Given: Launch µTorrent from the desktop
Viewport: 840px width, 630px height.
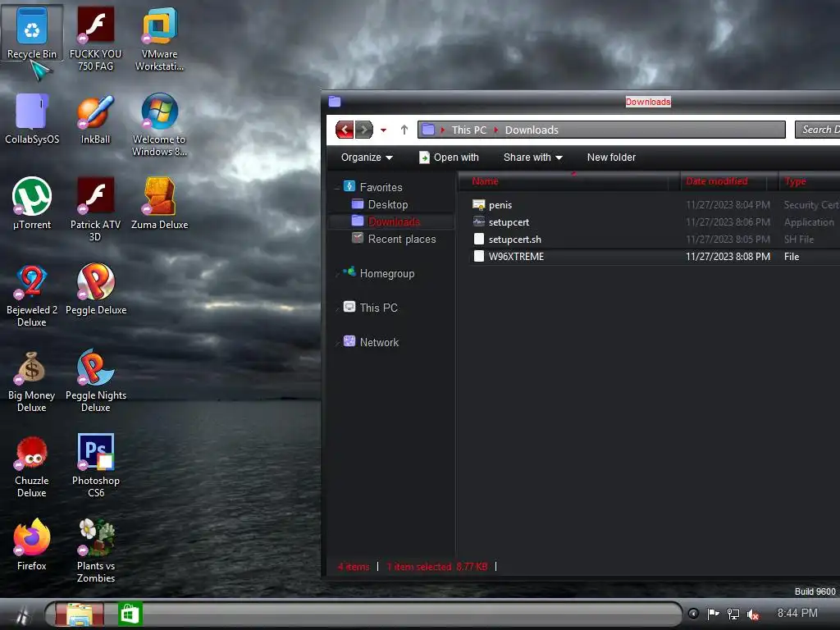Looking at the screenshot, I should (x=32, y=204).
